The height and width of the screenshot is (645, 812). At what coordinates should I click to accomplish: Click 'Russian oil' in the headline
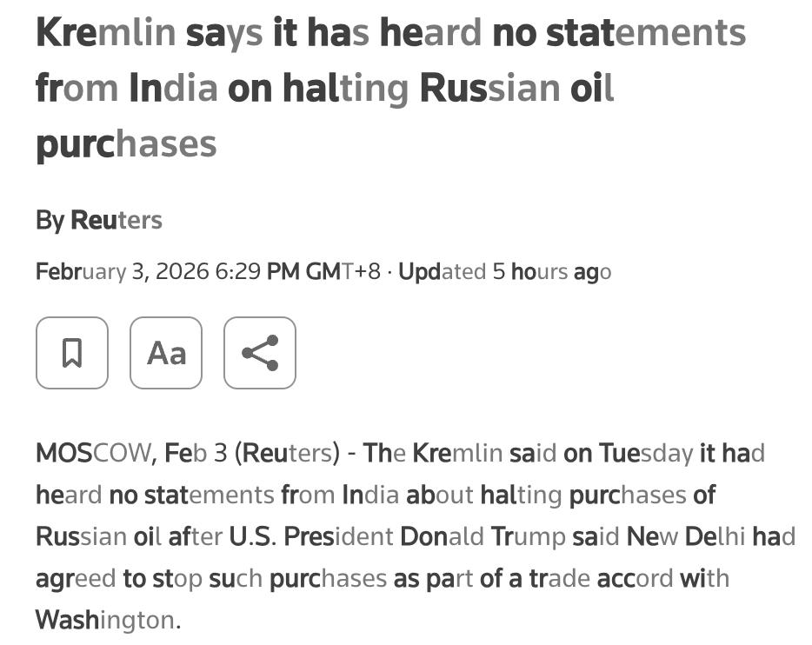[x=516, y=88]
